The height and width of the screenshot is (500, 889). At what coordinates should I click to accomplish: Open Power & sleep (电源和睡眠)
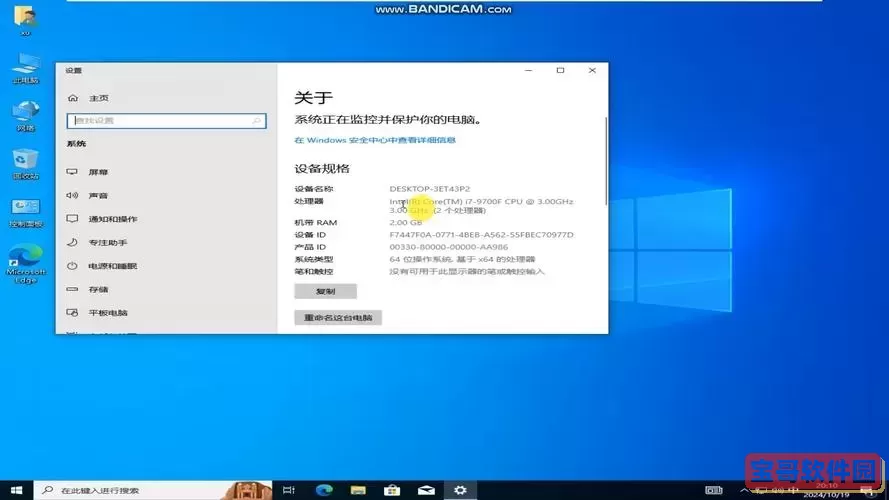coord(113,266)
